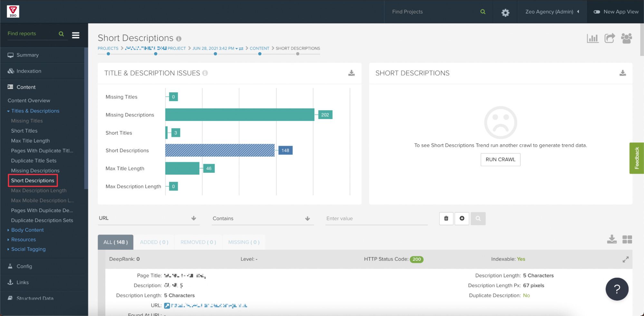Toggle New App View switch

[x=597, y=12]
